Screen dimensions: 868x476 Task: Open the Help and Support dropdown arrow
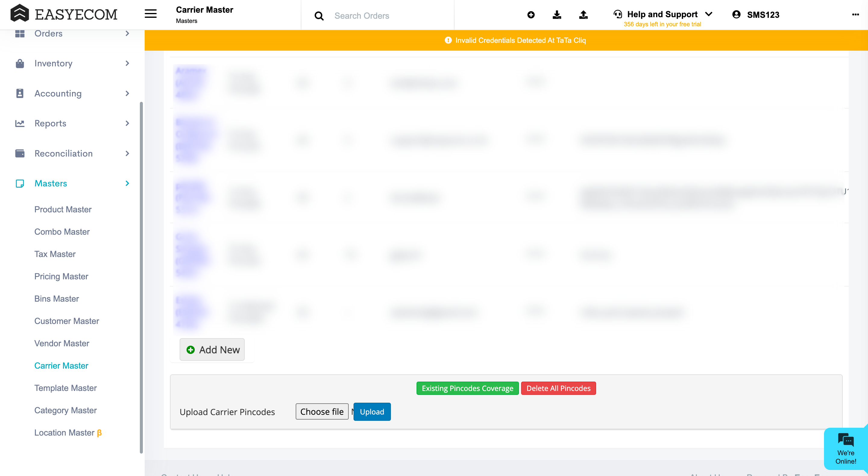[x=709, y=14]
